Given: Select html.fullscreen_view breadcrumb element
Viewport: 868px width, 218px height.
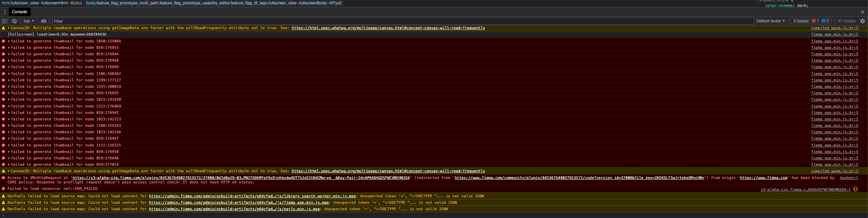Looking at the screenshot, I should [42, 3].
